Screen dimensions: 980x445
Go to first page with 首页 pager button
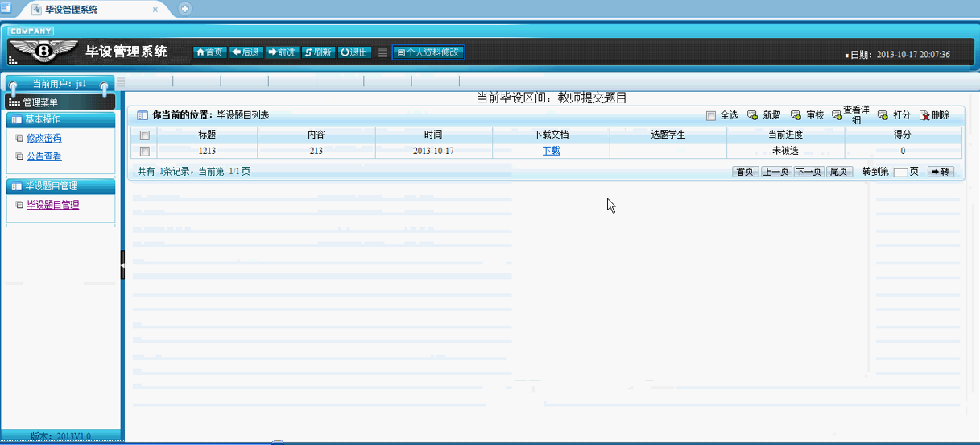point(746,172)
